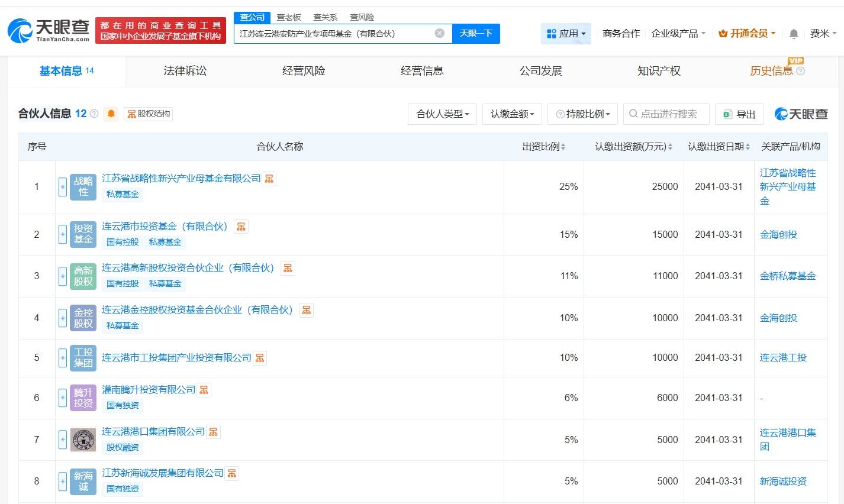This screenshot has height=504, width=844.
Task: Open the 应用 dropdown menu
Action: tap(566, 34)
